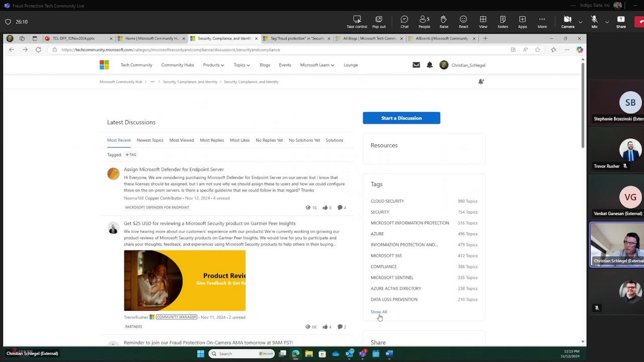Expand the Products dropdown menu
644x362 pixels.
tap(213, 65)
